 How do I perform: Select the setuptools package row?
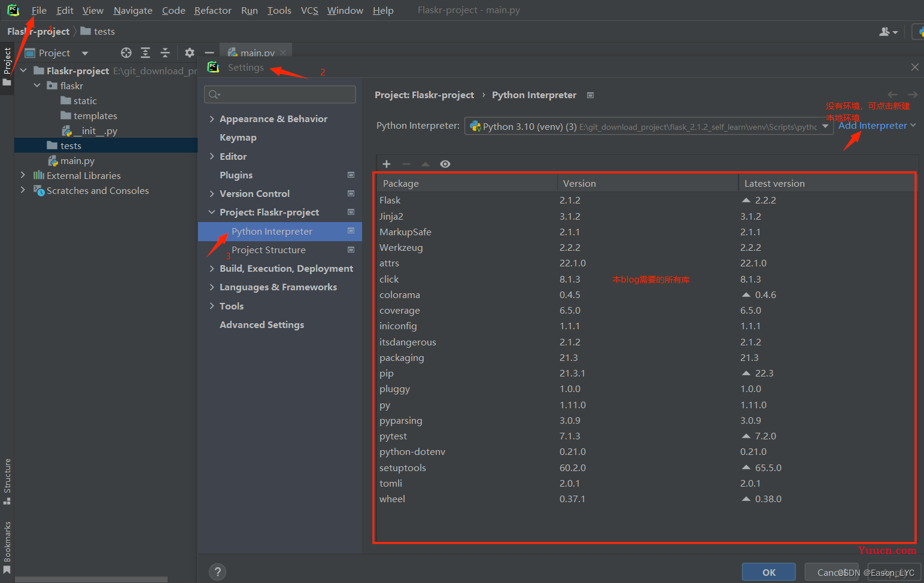coord(645,467)
